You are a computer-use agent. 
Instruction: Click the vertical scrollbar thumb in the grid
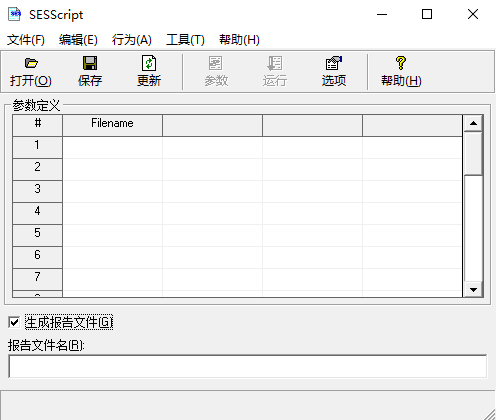point(473,153)
